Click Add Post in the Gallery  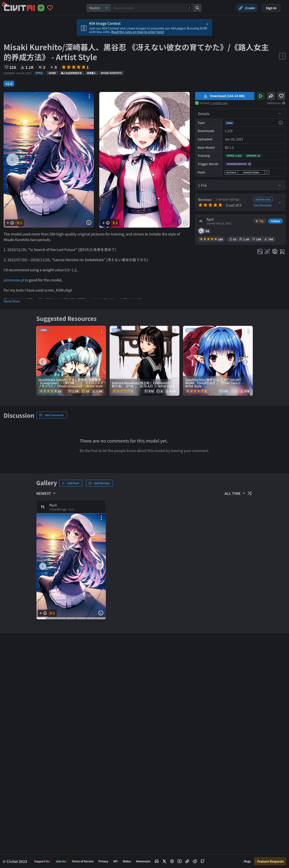tap(71, 483)
